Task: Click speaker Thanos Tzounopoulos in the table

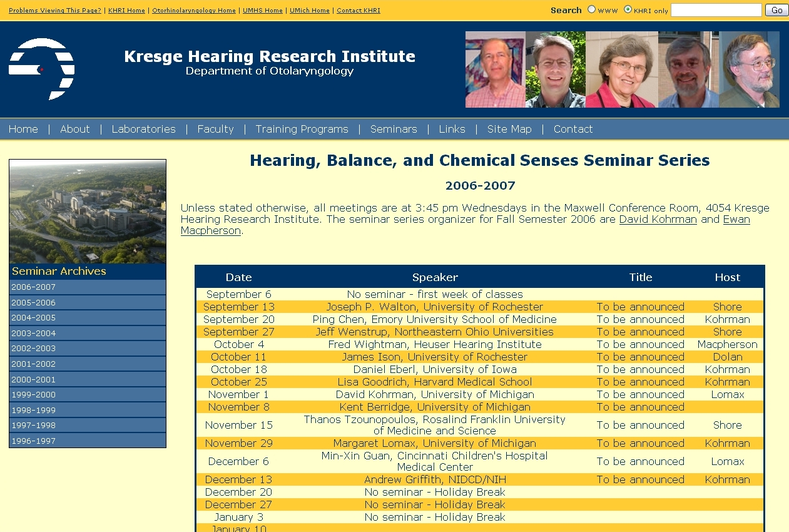Action: tap(435, 425)
